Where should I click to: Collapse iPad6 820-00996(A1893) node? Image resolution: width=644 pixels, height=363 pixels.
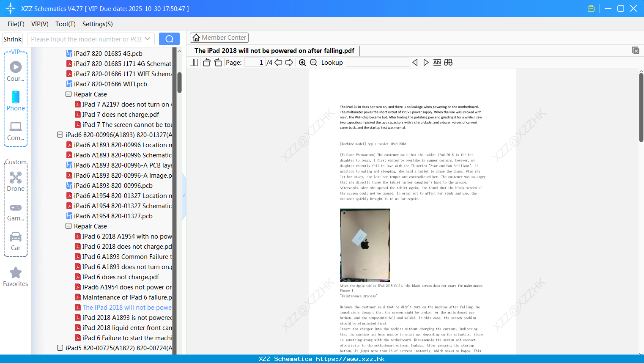60,135
